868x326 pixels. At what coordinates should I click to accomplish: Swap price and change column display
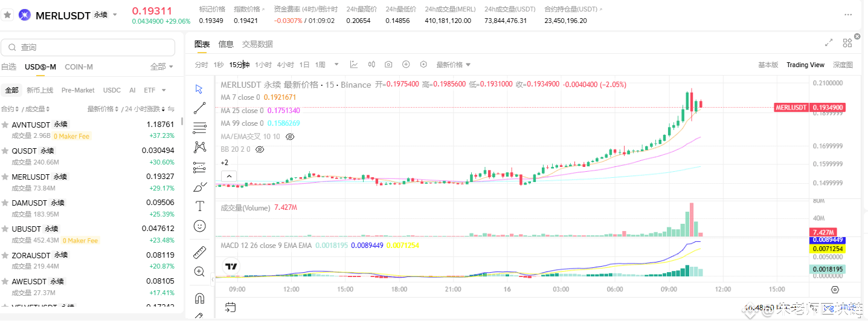(x=171, y=109)
